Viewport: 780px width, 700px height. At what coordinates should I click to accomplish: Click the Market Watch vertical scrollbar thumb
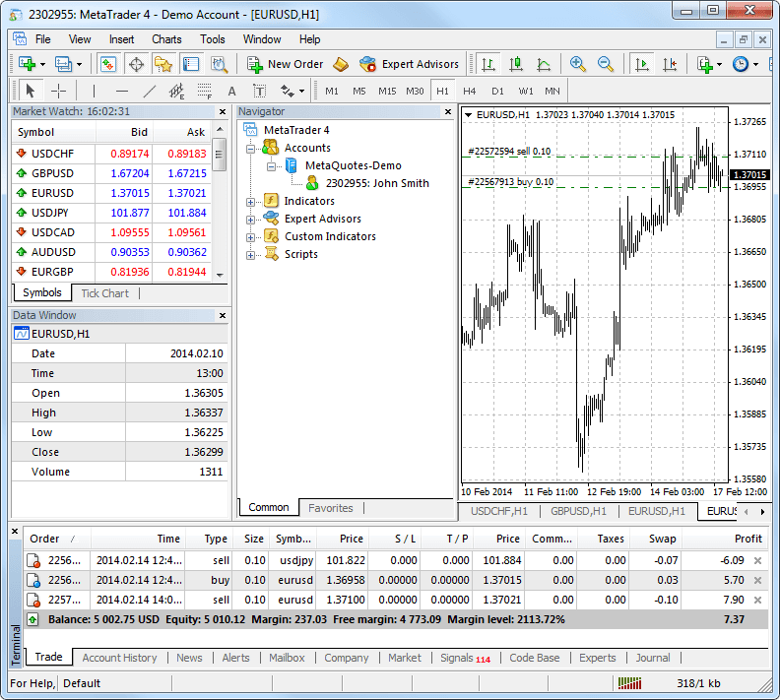pyautogui.click(x=219, y=155)
